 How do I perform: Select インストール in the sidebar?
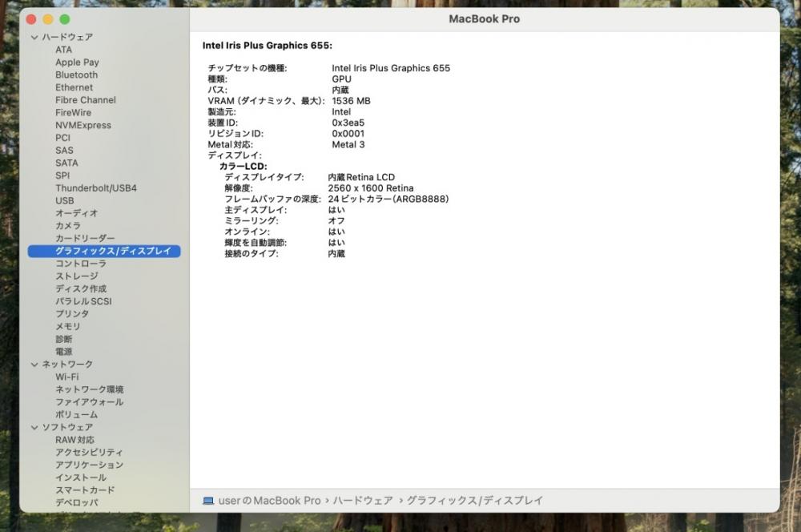[x=81, y=478]
